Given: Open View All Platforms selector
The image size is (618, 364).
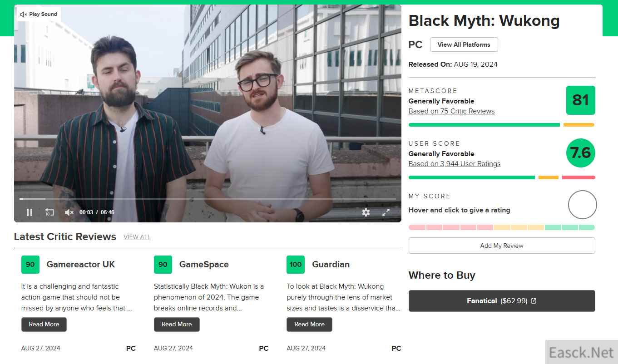Looking at the screenshot, I should pos(464,44).
